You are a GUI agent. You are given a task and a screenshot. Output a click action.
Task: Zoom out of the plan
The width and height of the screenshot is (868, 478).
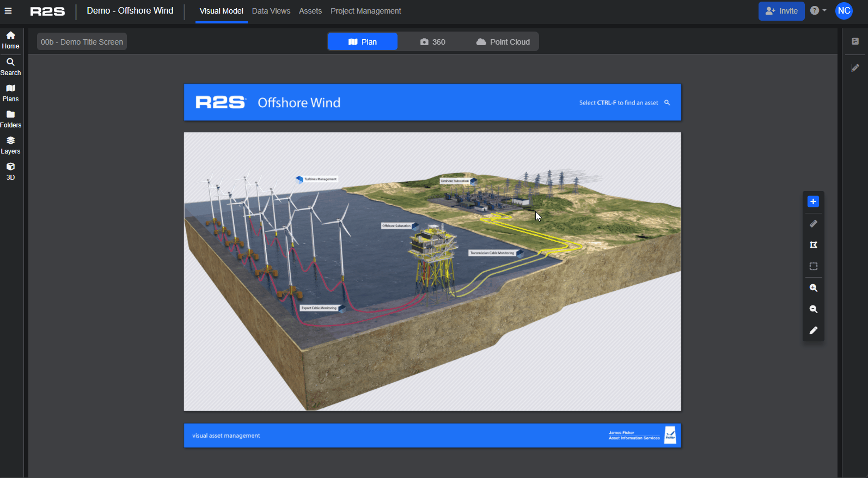pos(813,309)
